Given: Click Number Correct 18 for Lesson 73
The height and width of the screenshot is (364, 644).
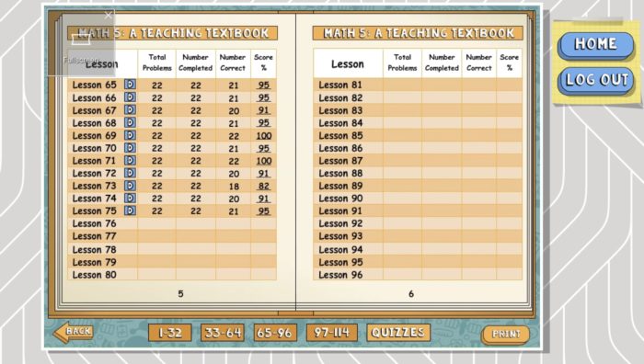Looking at the screenshot, I should (234, 187).
